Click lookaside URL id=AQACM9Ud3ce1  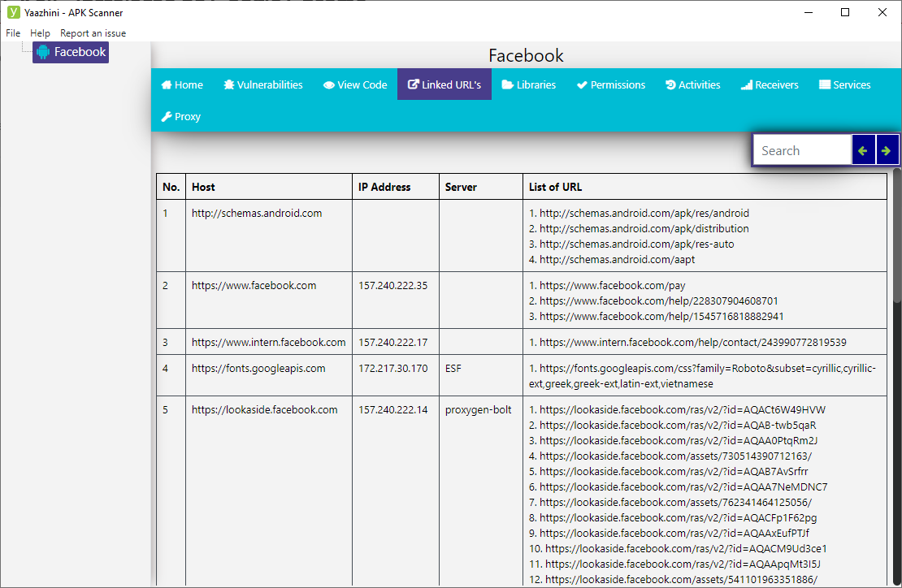click(x=686, y=549)
